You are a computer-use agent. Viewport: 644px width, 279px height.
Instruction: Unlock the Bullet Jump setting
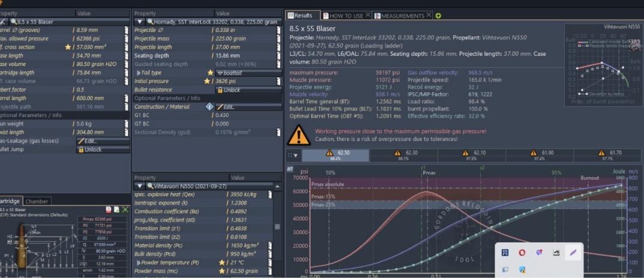coord(103,149)
